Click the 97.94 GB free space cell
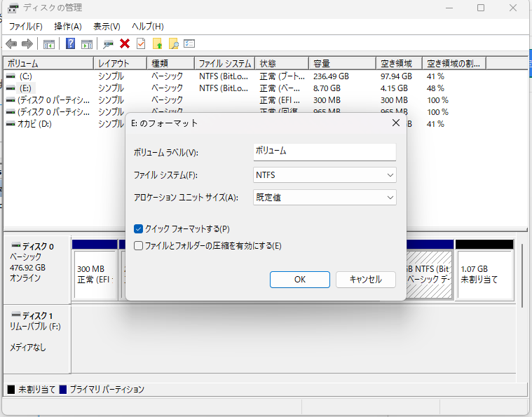This screenshot has width=532, height=417. 396,76
